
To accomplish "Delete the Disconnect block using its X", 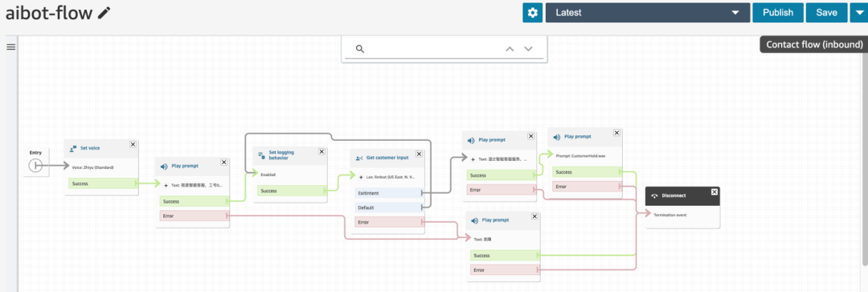I will pyautogui.click(x=714, y=191).
